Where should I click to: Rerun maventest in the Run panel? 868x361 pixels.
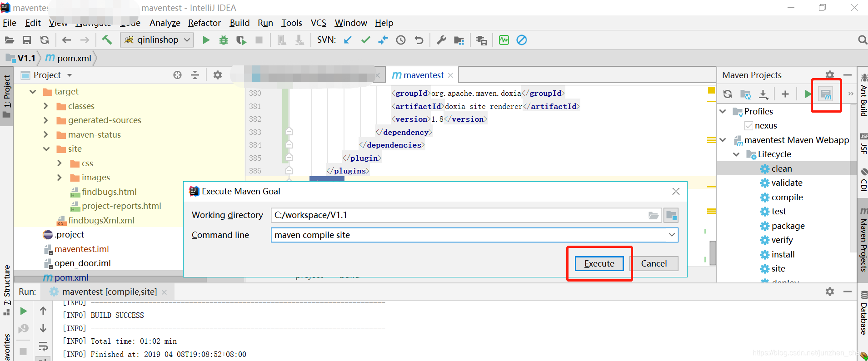click(x=23, y=311)
